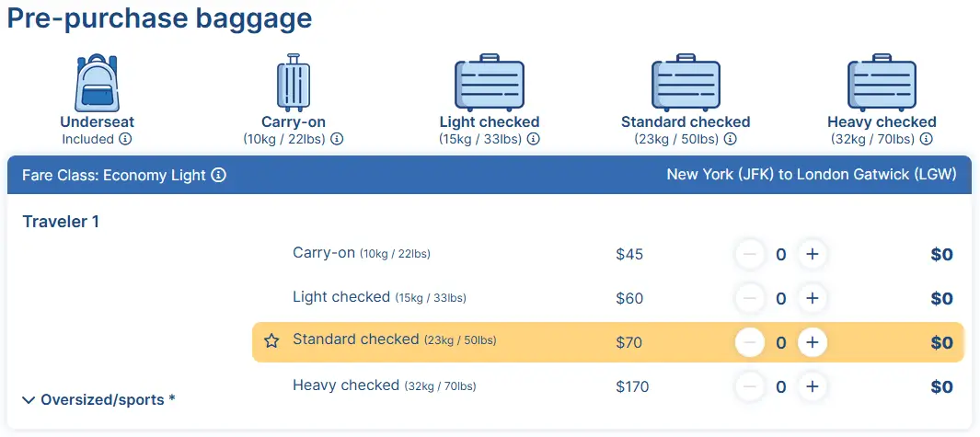Image resolution: width=980 pixels, height=437 pixels.
Task: Show info for Fare Class Economy Light
Action: coord(219,175)
